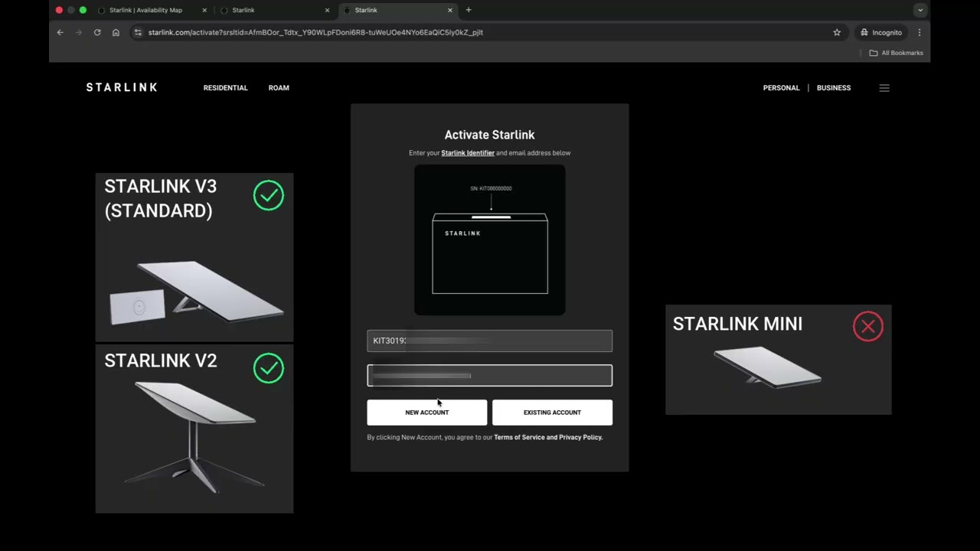
Task: Click the Starlink box illustration
Action: (490, 240)
